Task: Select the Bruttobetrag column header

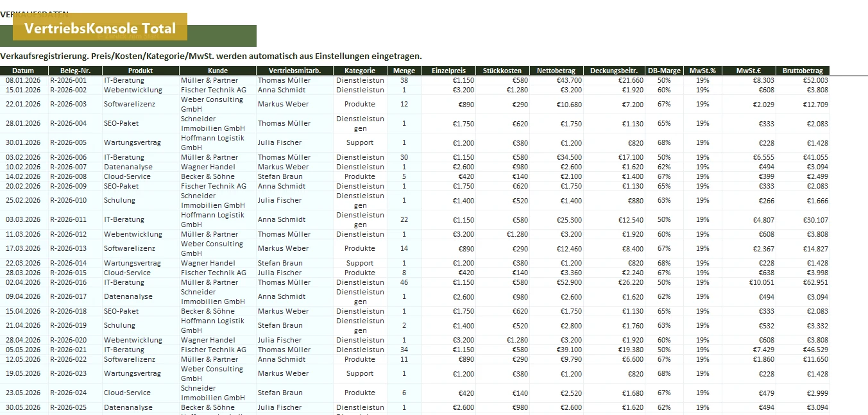Action: pos(803,71)
